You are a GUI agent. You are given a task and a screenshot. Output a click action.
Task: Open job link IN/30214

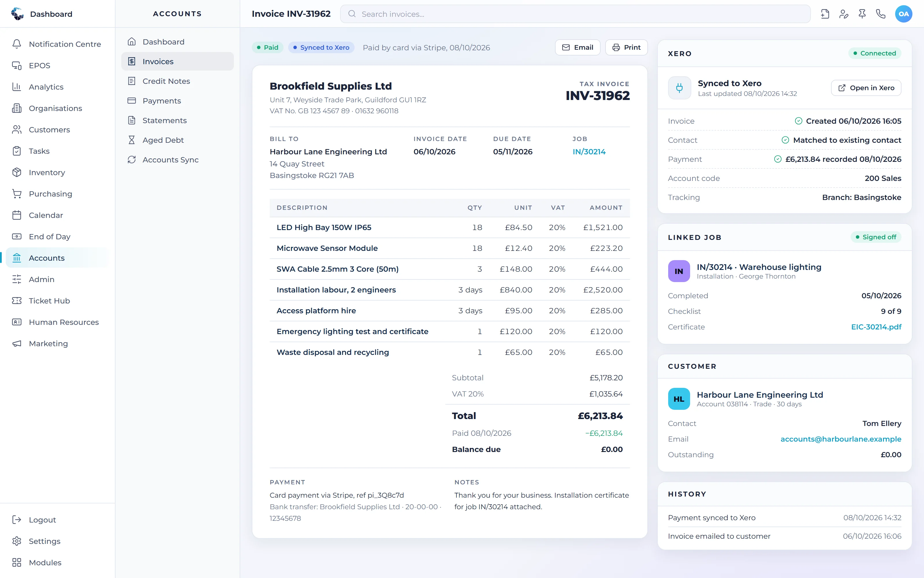click(x=589, y=152)
